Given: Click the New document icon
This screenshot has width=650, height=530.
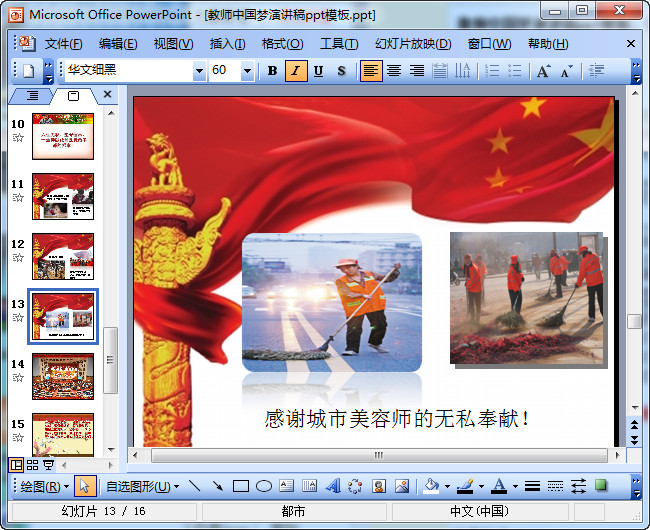Looking at the screenshot, I should point(29,71).
